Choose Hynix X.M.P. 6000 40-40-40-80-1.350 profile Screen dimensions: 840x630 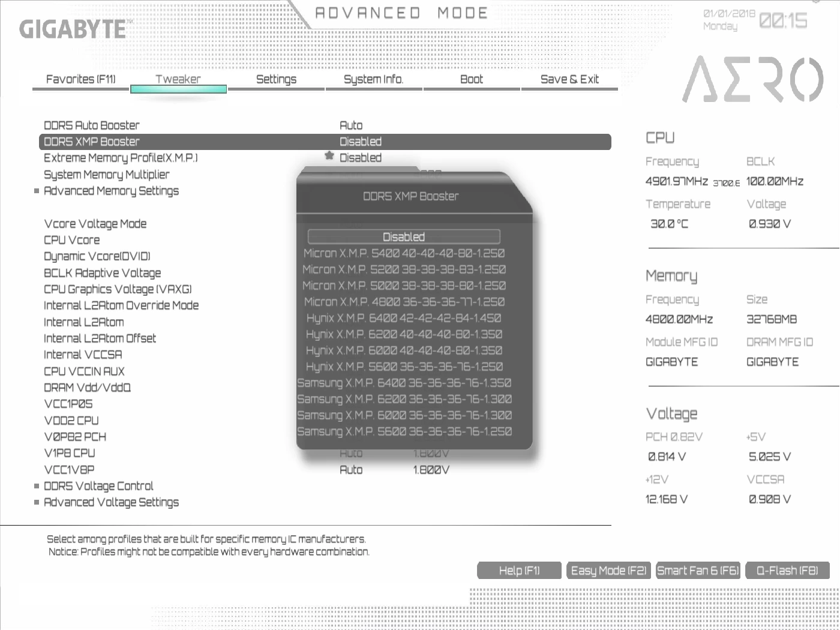[x=404, y=350]
